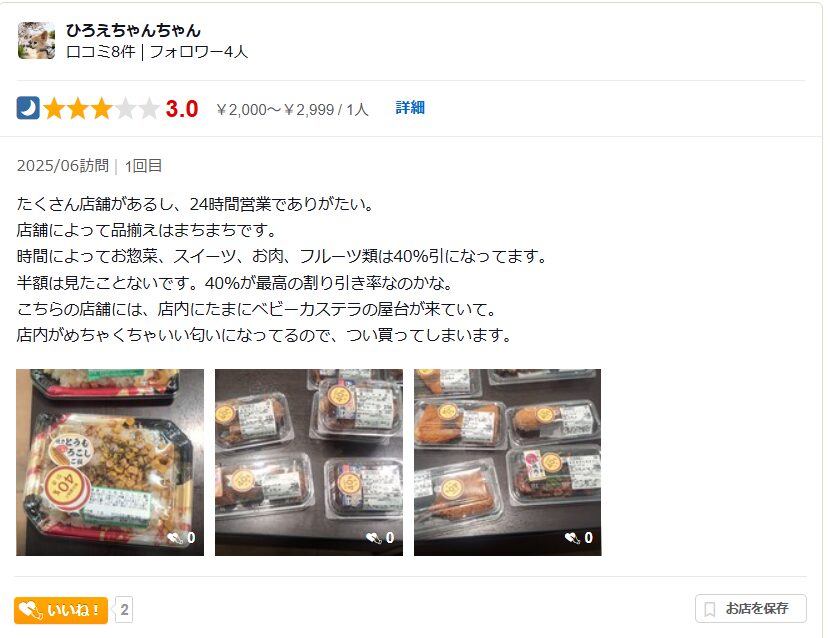Image resolution: width=830 pixels, height=638 pixels.
Task: Open the reviewer's dog avatar picture
Action: [36, 40]
